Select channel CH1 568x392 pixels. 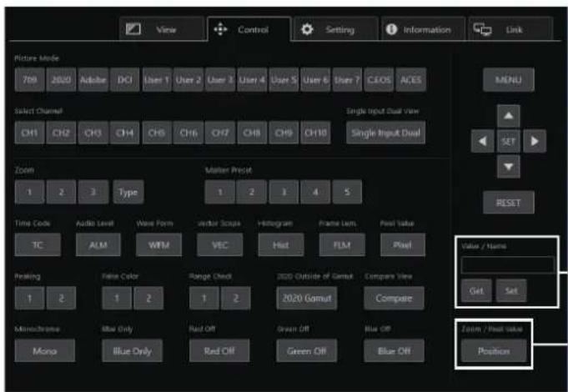point(30,133)
